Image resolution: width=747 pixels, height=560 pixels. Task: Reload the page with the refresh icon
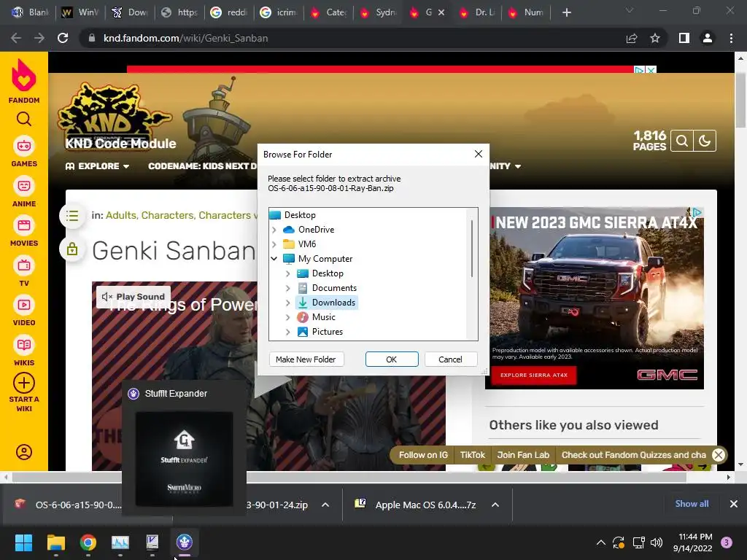coord(63,38)
